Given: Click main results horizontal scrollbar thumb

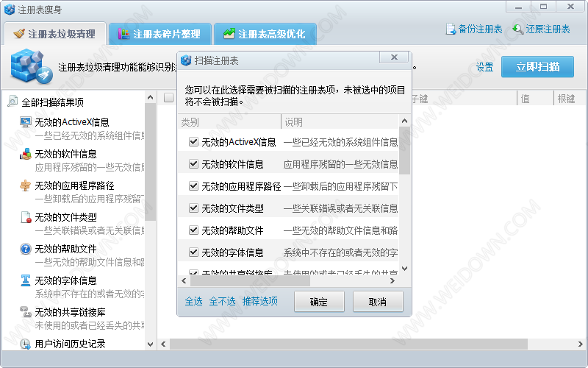Looking at the screenshot, I should tap(348, 344).
